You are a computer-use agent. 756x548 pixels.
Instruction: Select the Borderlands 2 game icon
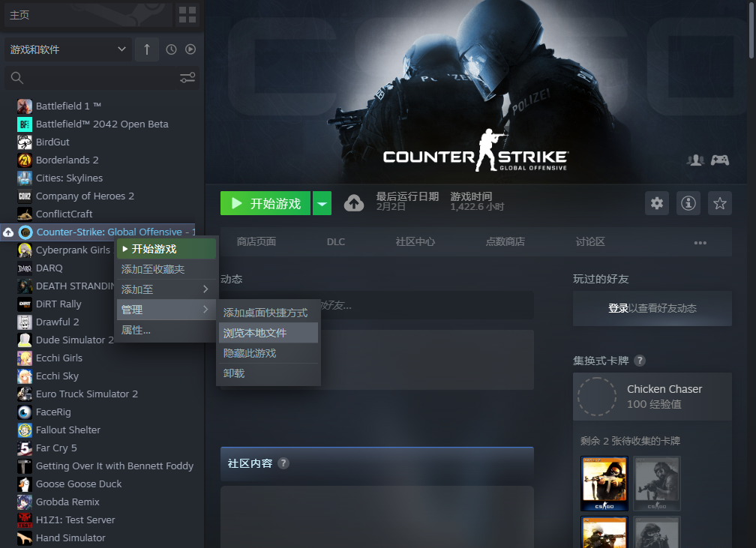coord(25,160)
